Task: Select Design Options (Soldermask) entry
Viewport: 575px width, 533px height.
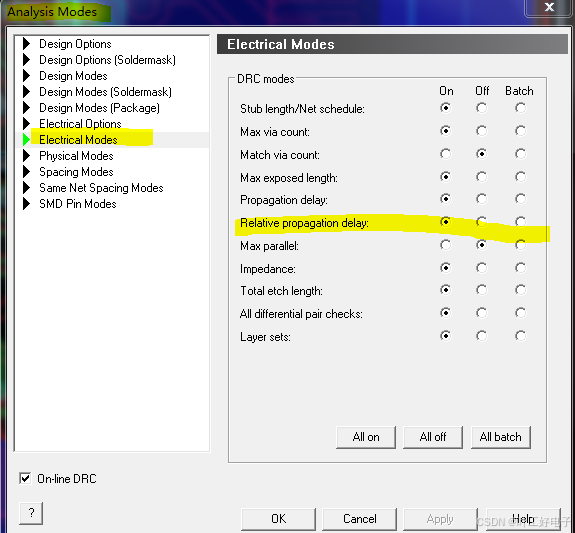Action: pos(107,60)
